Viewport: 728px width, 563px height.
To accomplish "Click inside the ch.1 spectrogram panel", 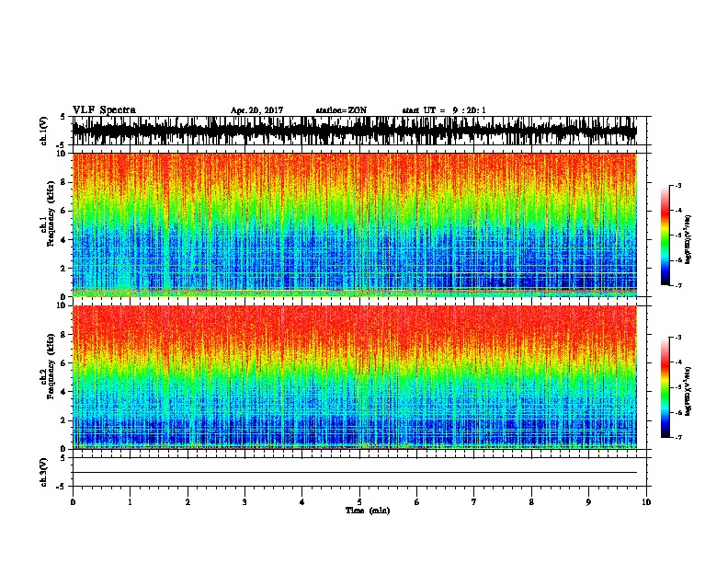I will (x=354, y=224).
